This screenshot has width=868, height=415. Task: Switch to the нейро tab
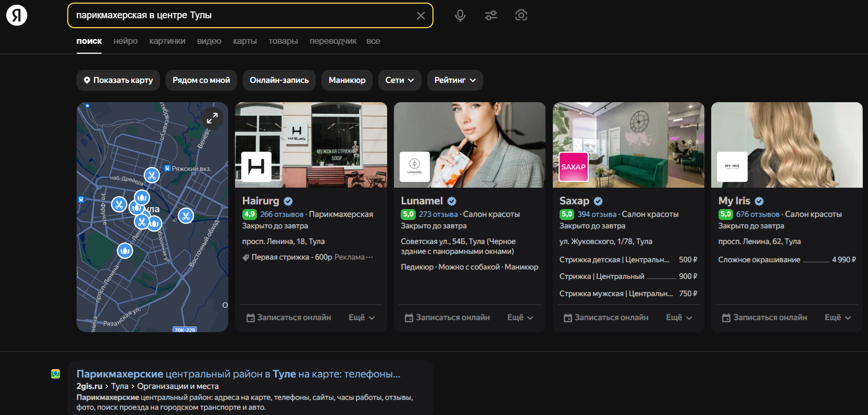point(126,41)
